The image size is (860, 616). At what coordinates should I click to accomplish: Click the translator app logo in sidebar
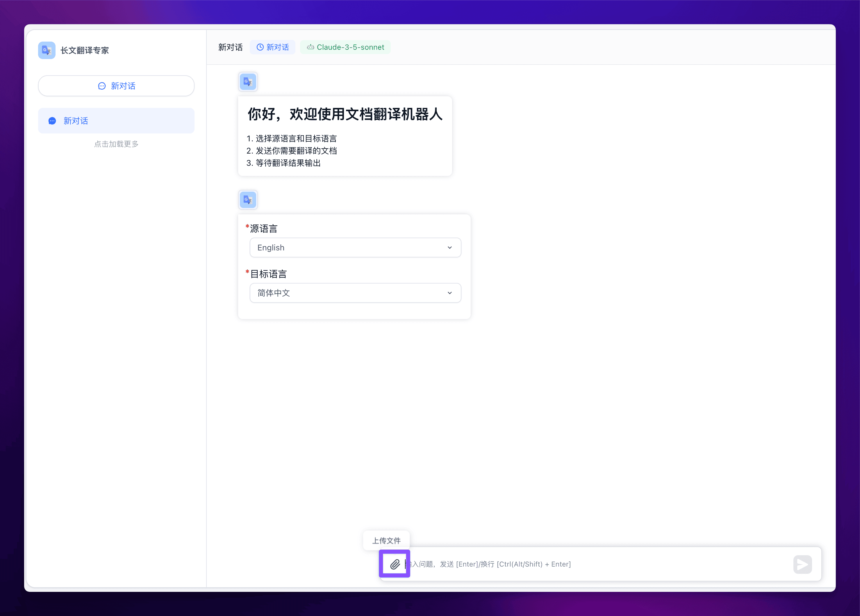[x=47, y=50]
